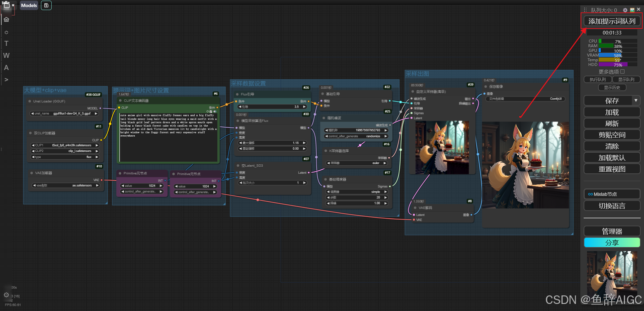Collapse the VAE解码 node dot

click(x=415, y=208)
